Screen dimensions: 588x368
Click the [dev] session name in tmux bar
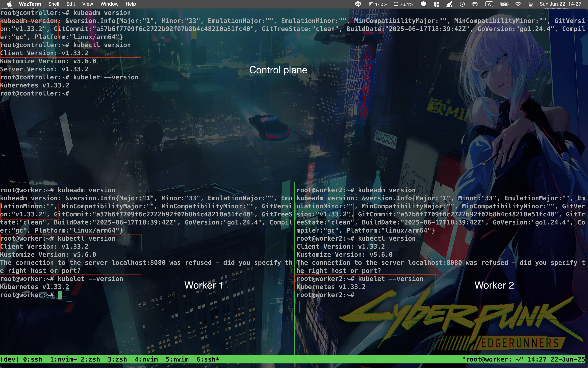point(10,359)
